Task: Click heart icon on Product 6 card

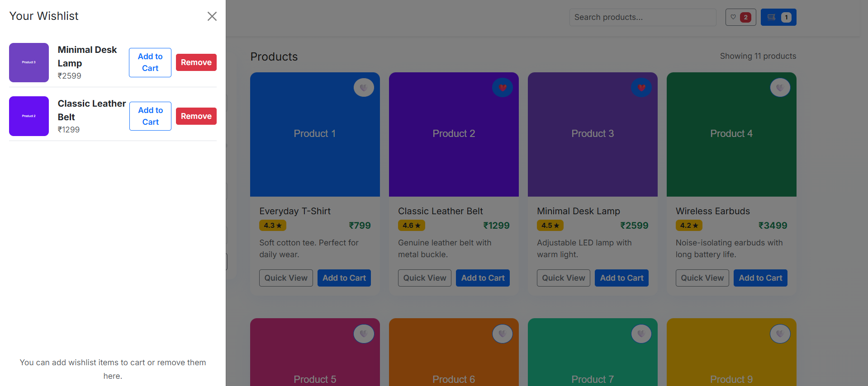Action: (x=503, y=334)
